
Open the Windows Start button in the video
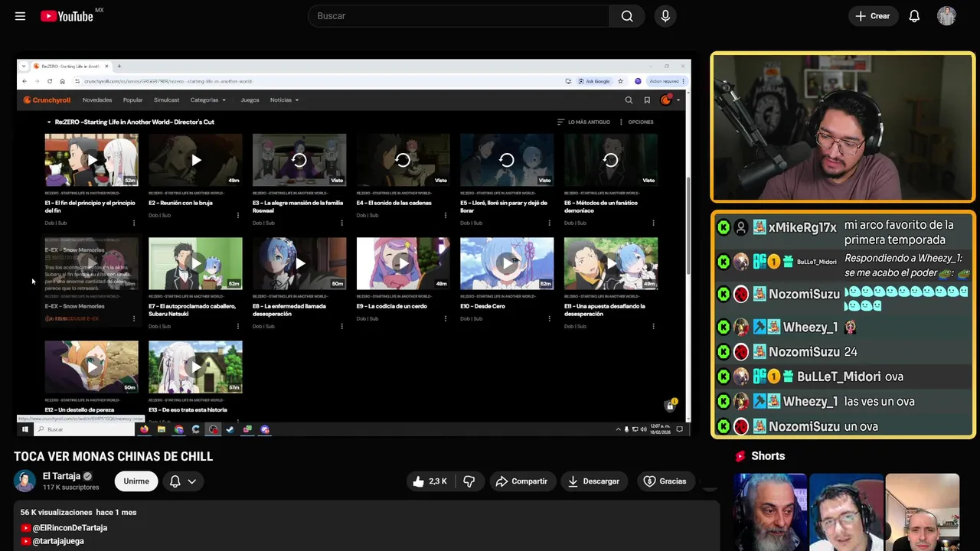tap(24, 429)
